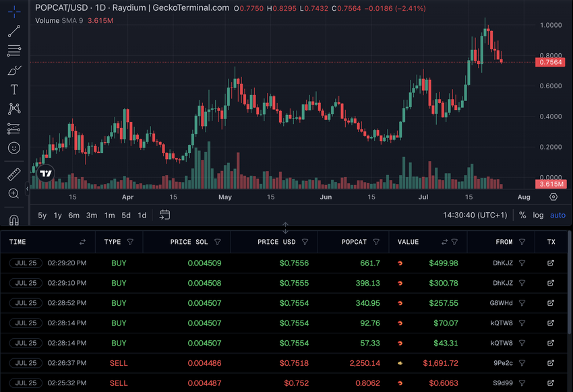Viewport: 573px width, 392px height.
Task: Open the FROM column filter
Action: pyautogui.click(x=522, y=242)
